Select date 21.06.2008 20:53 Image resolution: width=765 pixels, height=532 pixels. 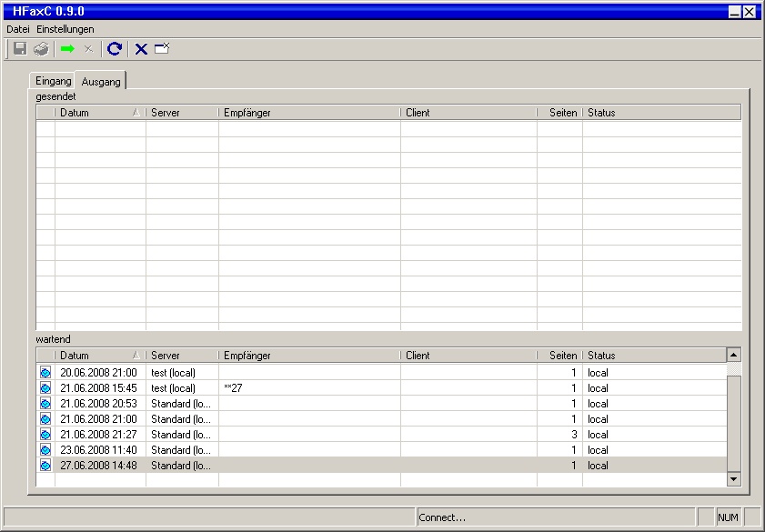[x=98, y=404]
